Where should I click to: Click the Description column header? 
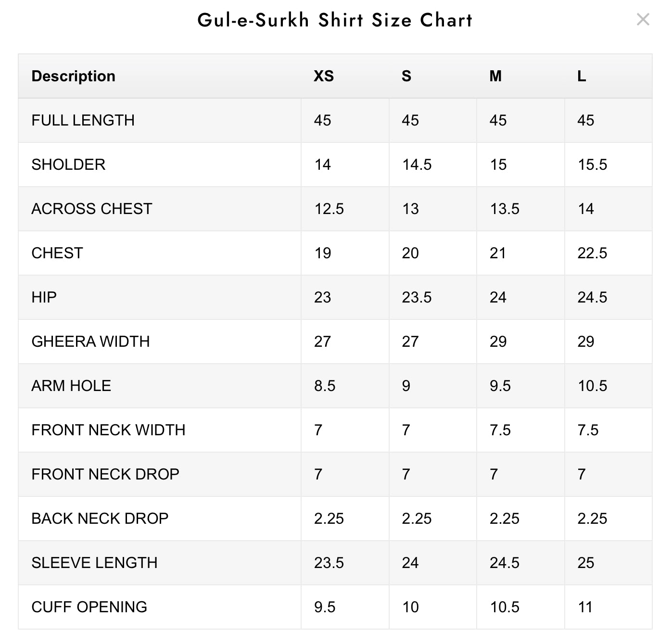[73, 76]
